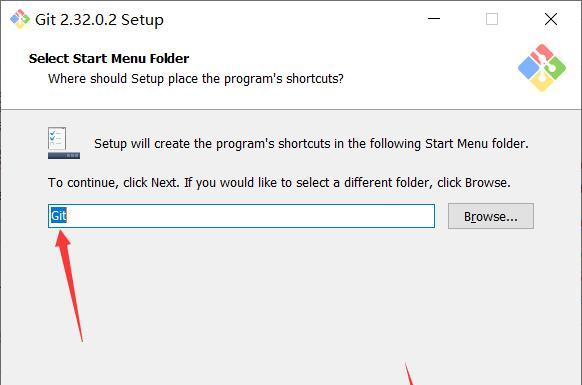This screenshot has height=385, width=582.
Task: Click the Git 2.32.0.2 Setup title text
Action: (x=99, y=20)
